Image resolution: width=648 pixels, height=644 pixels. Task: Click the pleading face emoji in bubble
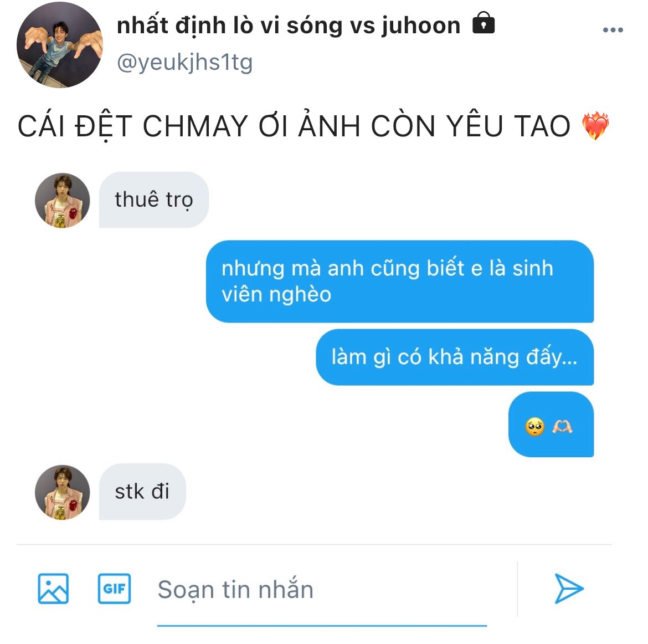click(x=535, y=427)
